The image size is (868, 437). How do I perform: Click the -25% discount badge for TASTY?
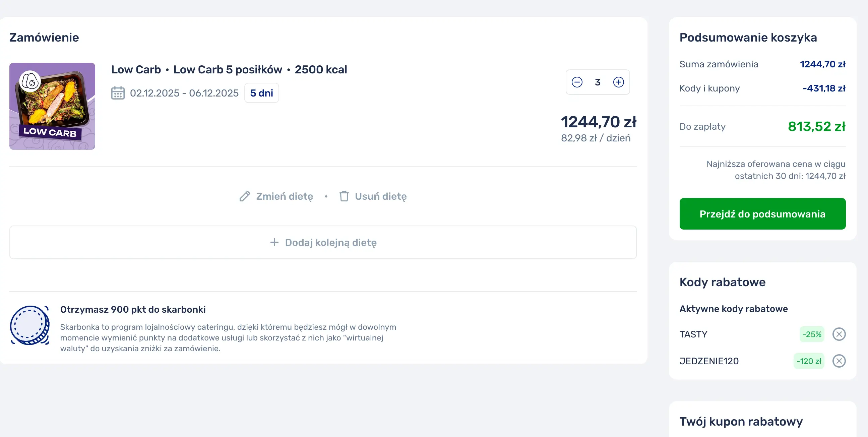[812, 334]
